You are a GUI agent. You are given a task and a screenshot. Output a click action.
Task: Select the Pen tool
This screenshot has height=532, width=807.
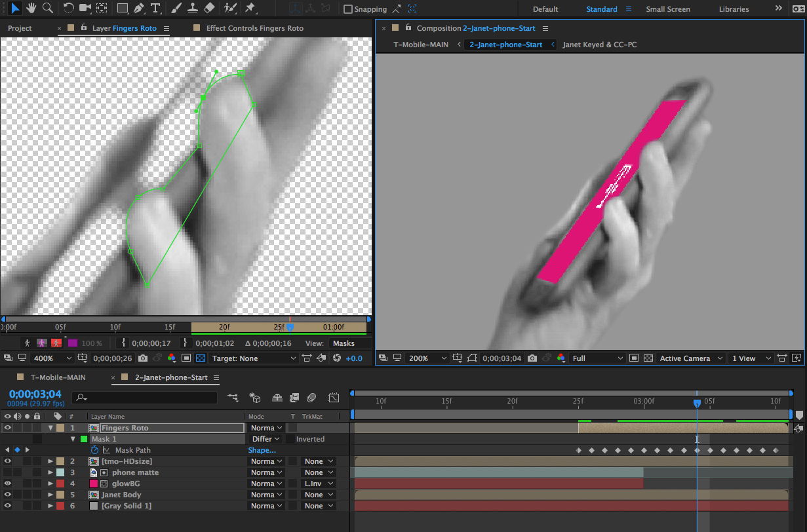(138, 9)
